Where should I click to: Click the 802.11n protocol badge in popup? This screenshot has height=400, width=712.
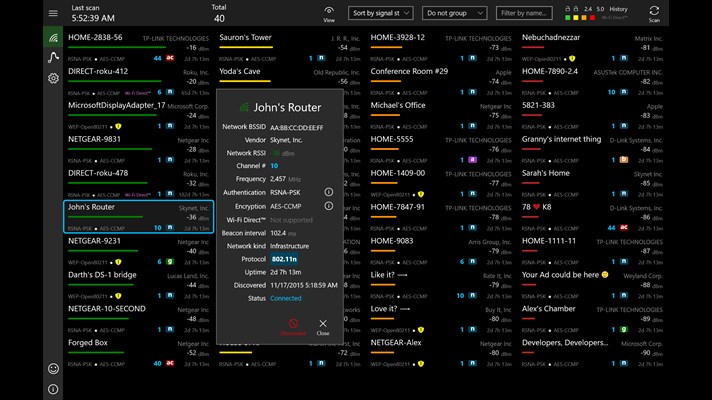[285, 259]
